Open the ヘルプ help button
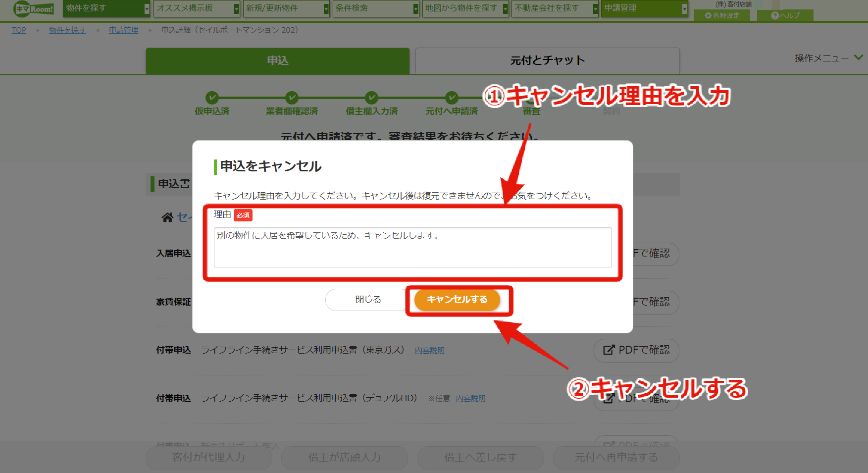Image resolution: width=868 pixels, height=473 pixels. 785,15
